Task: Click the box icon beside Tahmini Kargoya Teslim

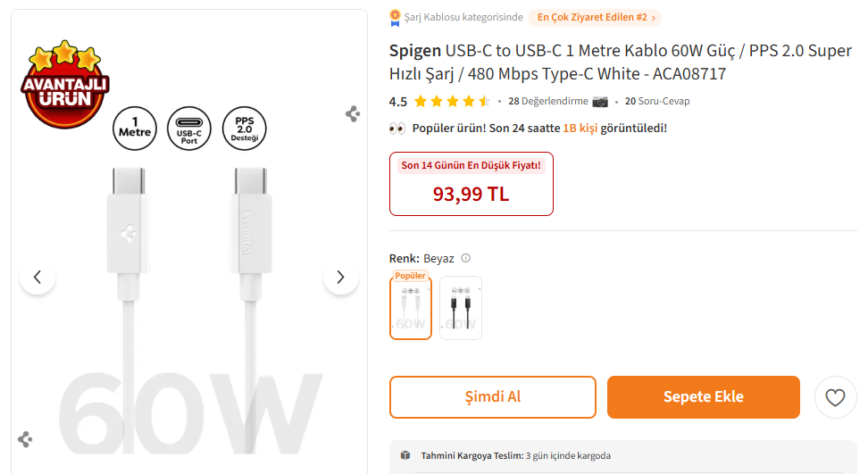Action: [405, 455]
